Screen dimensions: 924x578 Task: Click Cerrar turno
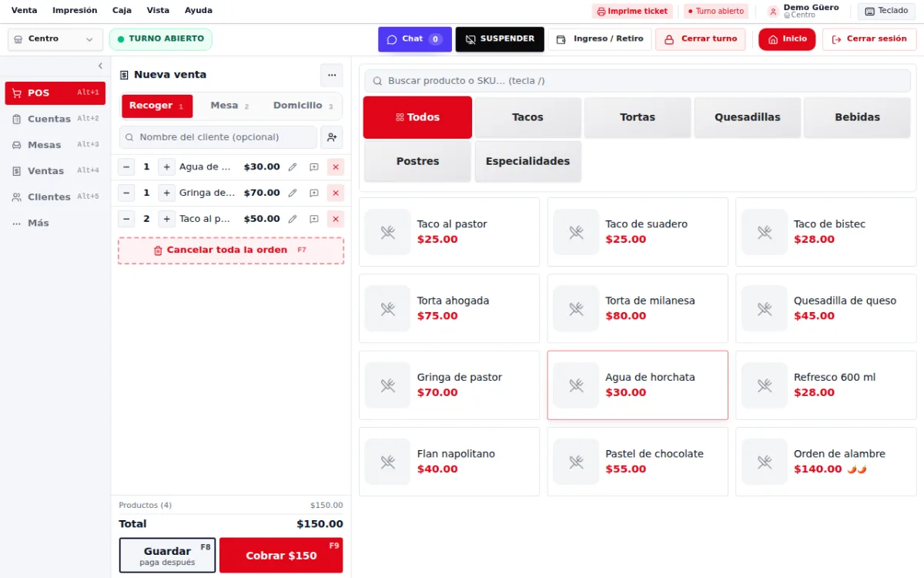pyautogui.click(x=701, y=39)
